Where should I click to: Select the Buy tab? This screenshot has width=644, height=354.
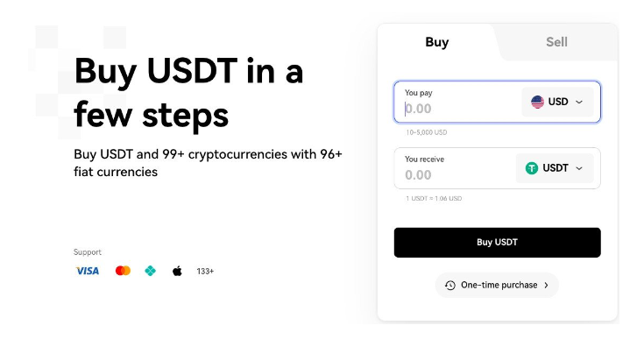pyautogui.click(x=437, y=42)
